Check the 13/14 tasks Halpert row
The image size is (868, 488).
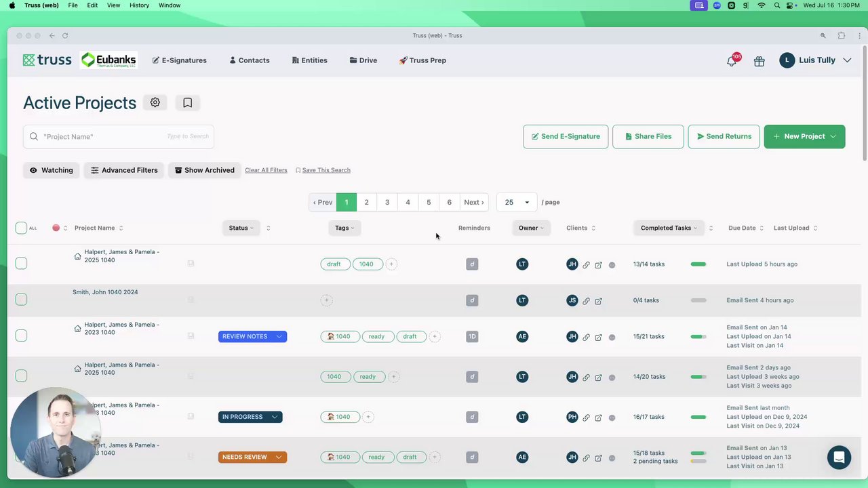[x=21, y=263]
